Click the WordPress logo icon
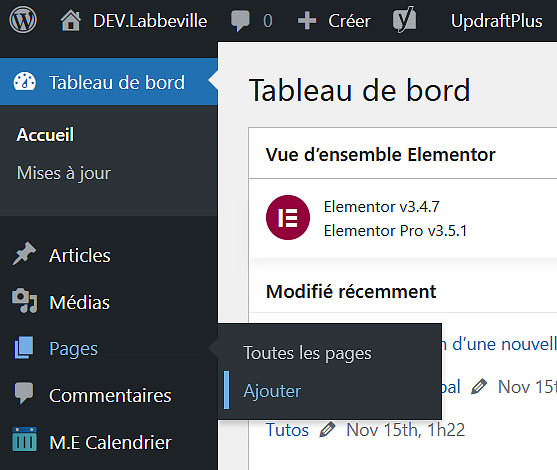 point(23,20)
